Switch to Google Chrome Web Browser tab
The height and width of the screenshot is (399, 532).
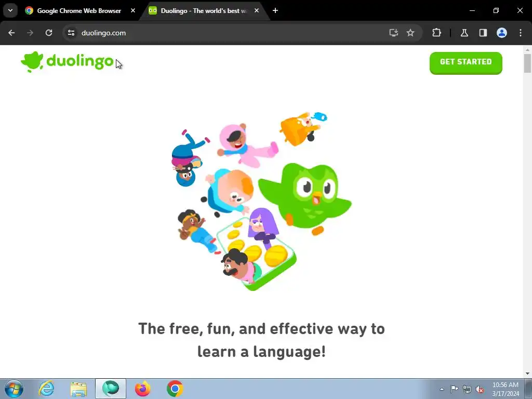(x=79, y=11)
